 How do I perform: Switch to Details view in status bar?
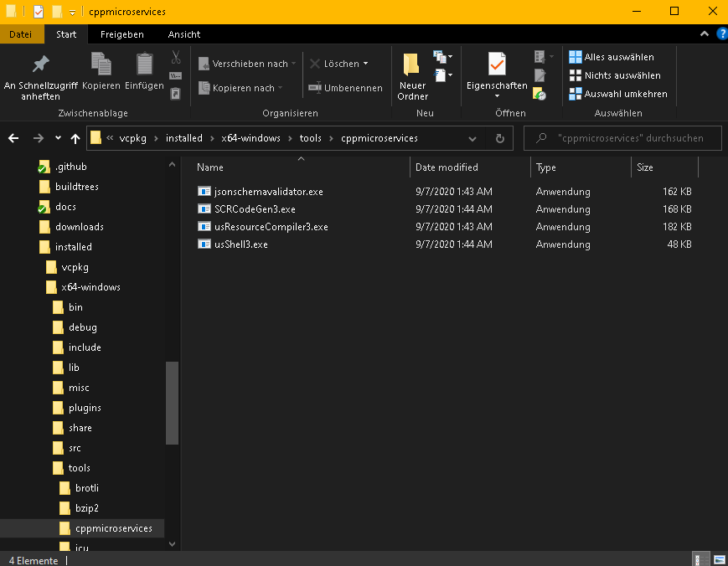click(700, 558)
